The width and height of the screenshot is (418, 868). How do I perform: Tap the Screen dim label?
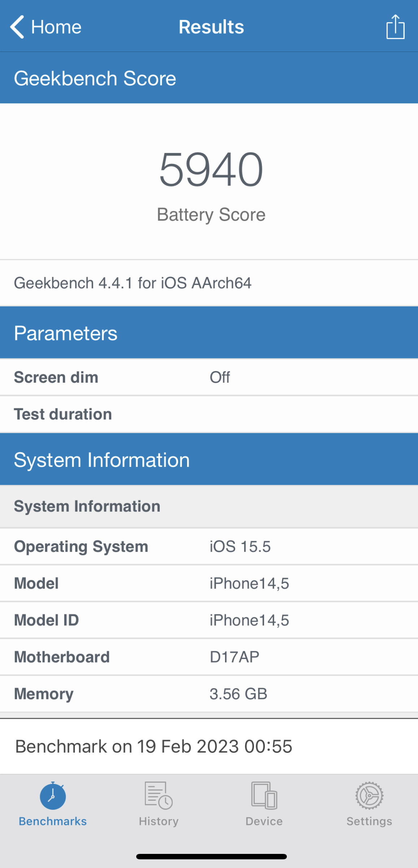pos(56,377)
